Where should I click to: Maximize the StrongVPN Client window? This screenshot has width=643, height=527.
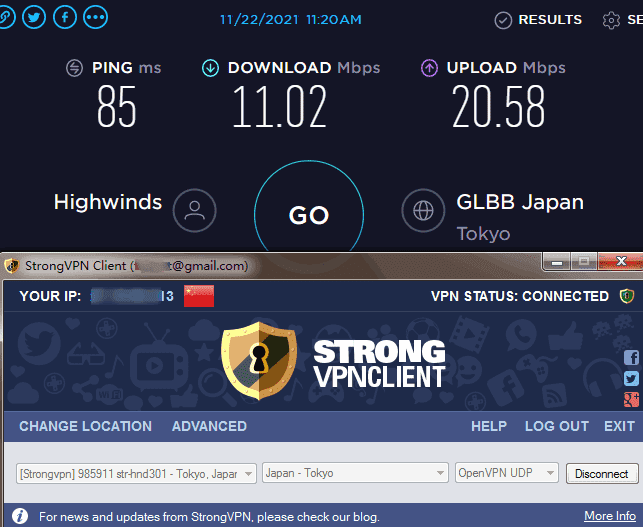tap(584, 262)
